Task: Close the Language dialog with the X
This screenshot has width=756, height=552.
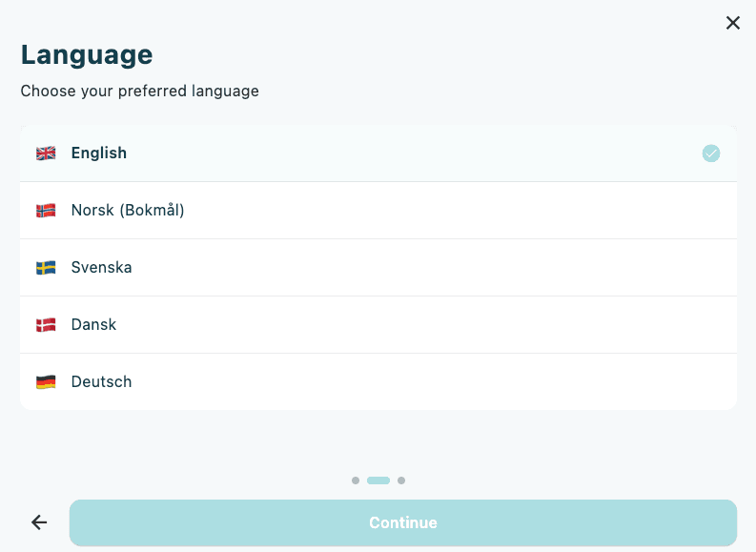Action: (732, 23)
